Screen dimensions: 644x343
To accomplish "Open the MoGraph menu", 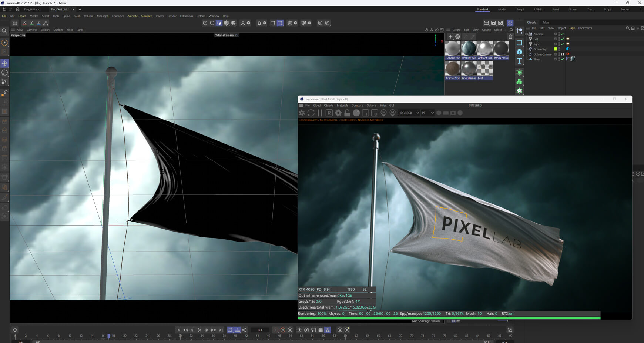I will coord(103,16).
